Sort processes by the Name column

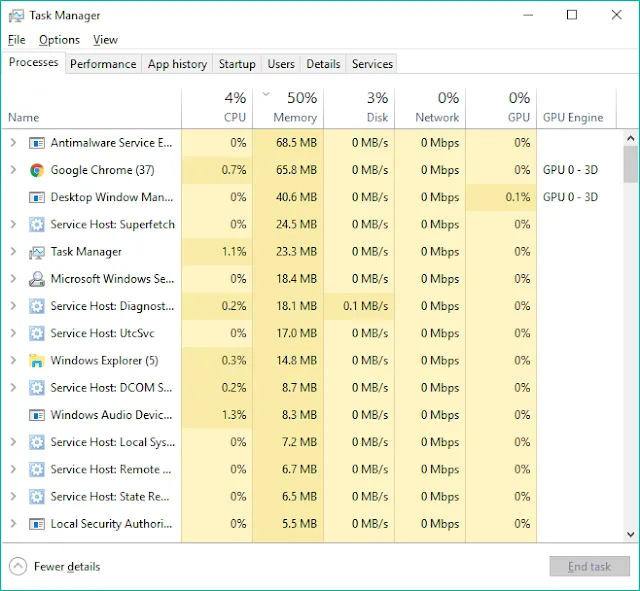pos(91,109)
